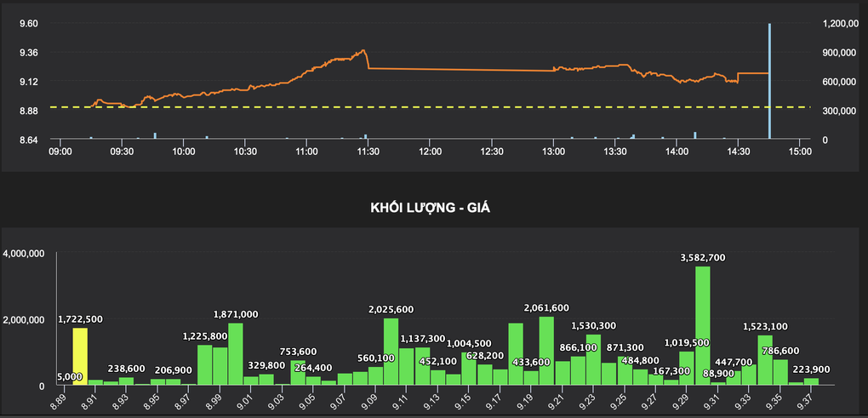Click the orange price line peak near 11:30

tap(363, 51)
